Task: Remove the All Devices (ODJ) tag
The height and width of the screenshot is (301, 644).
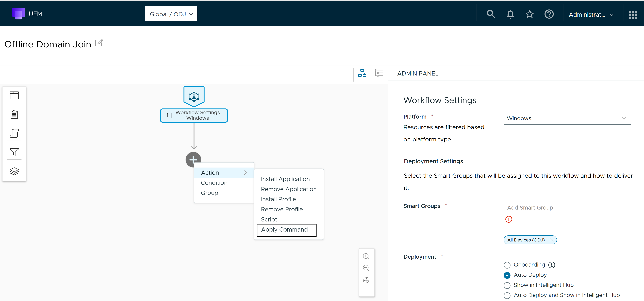Action: pyautogui.click(x=552, y=240)
